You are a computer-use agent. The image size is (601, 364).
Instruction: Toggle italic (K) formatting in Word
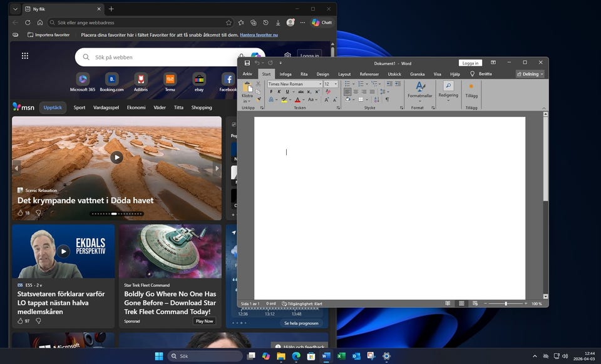click(279, 92)
